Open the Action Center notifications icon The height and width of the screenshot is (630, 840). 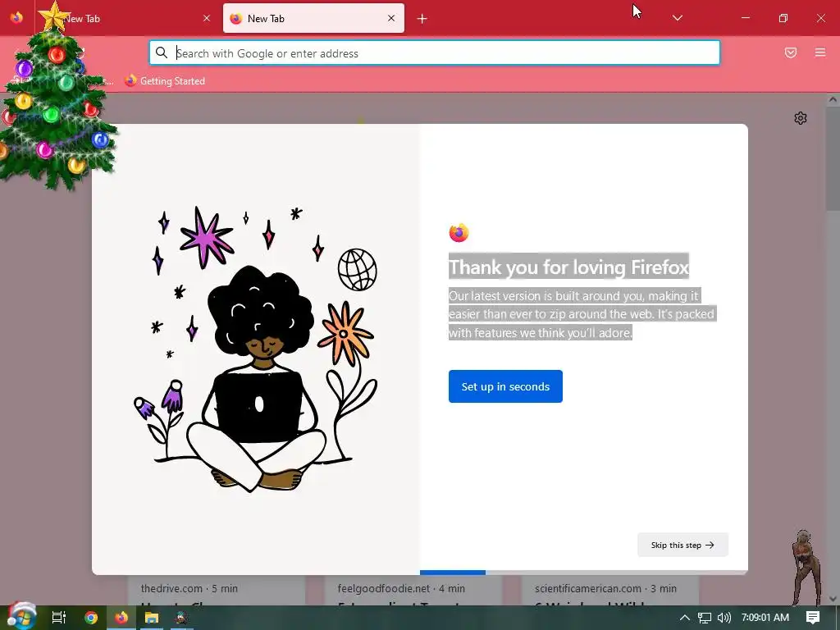coord(813,618)
